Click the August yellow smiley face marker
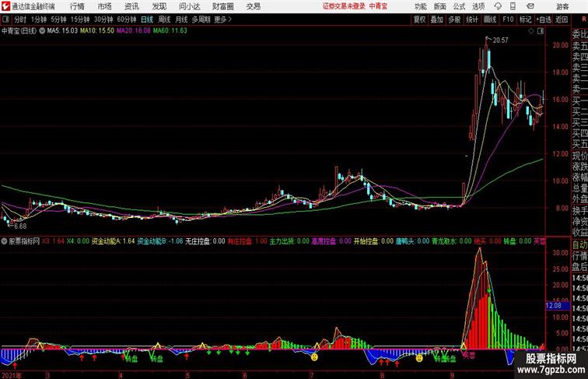 pyautogui.click(x=419, y=358)
